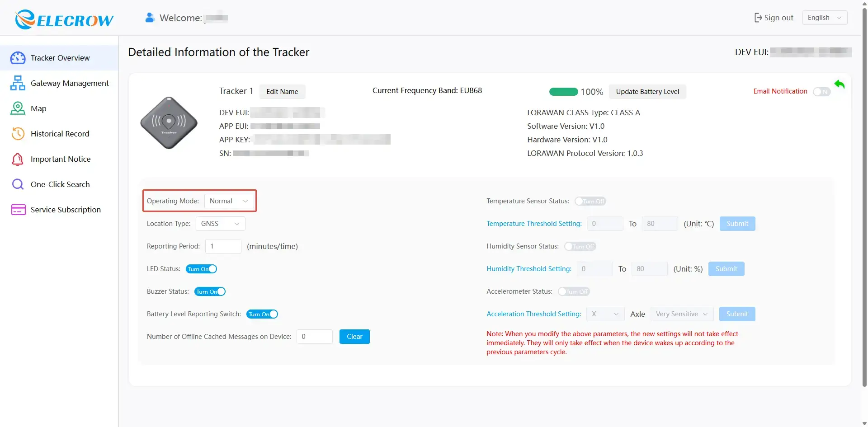The height and width of the screenshot is (427, 868).
Task: Click the green battery level bar
Action: pyautogui.click(x=563, y=92)
